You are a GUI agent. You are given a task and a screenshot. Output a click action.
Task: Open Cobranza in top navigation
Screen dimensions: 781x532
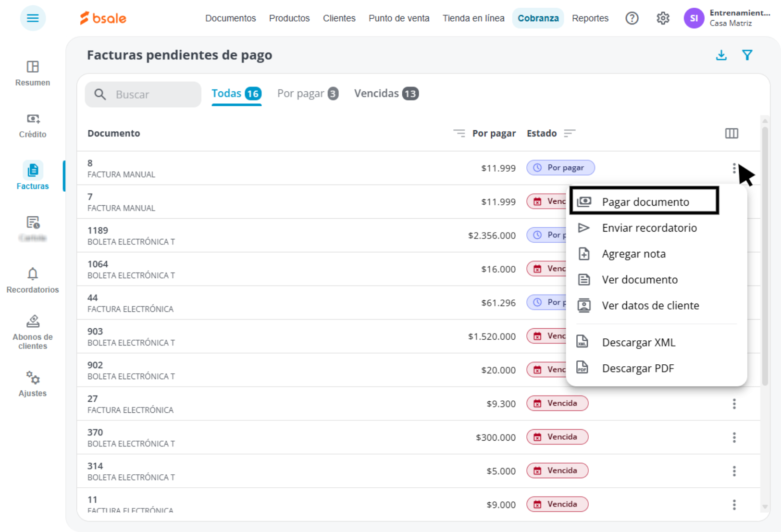(538, 18)
